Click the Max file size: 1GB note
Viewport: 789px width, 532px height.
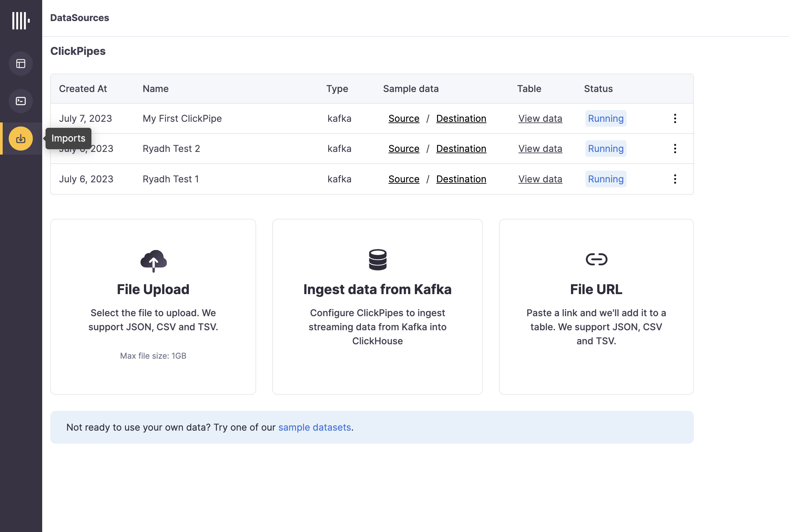point(153,356)
